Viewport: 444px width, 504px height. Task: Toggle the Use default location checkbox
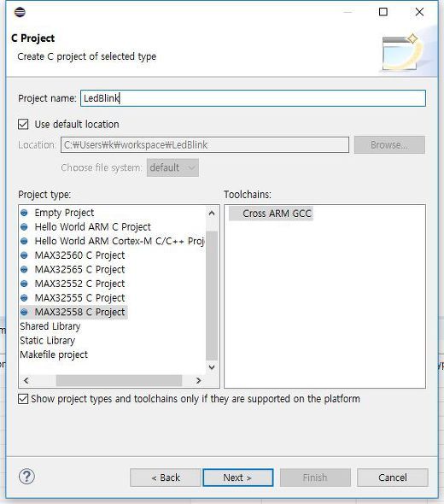tap(23, 125)
